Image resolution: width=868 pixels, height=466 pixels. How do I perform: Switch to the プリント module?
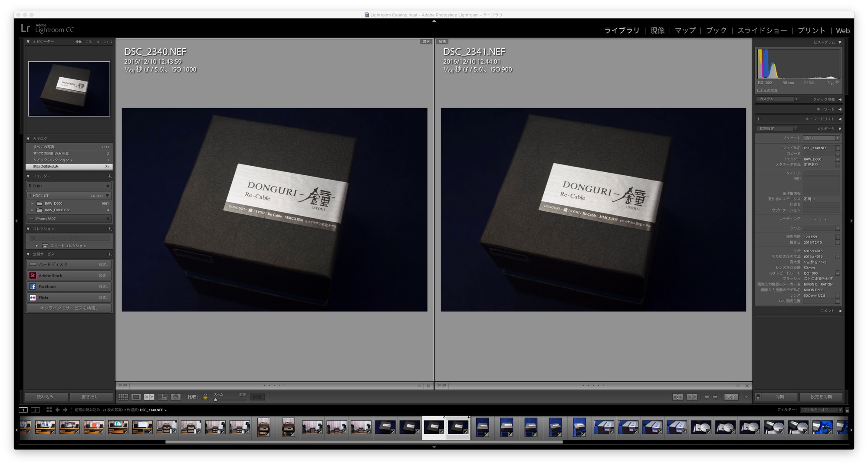811,30
